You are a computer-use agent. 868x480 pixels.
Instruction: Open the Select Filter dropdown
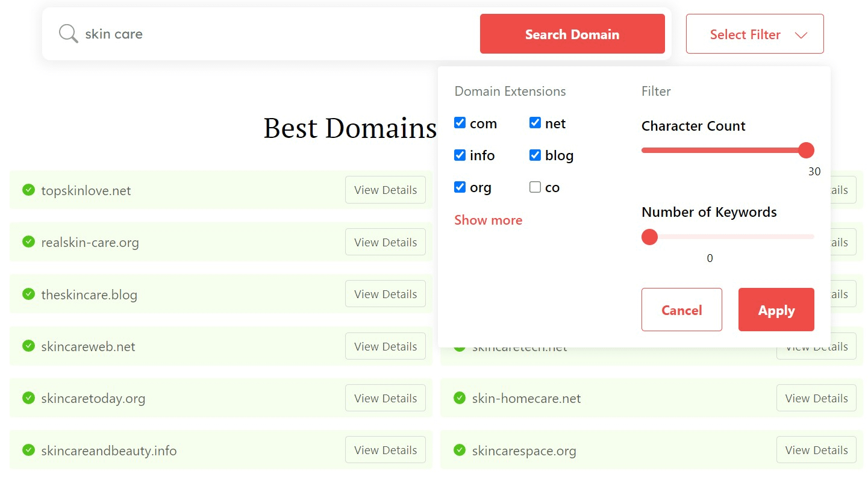click(x=755, y=34)
